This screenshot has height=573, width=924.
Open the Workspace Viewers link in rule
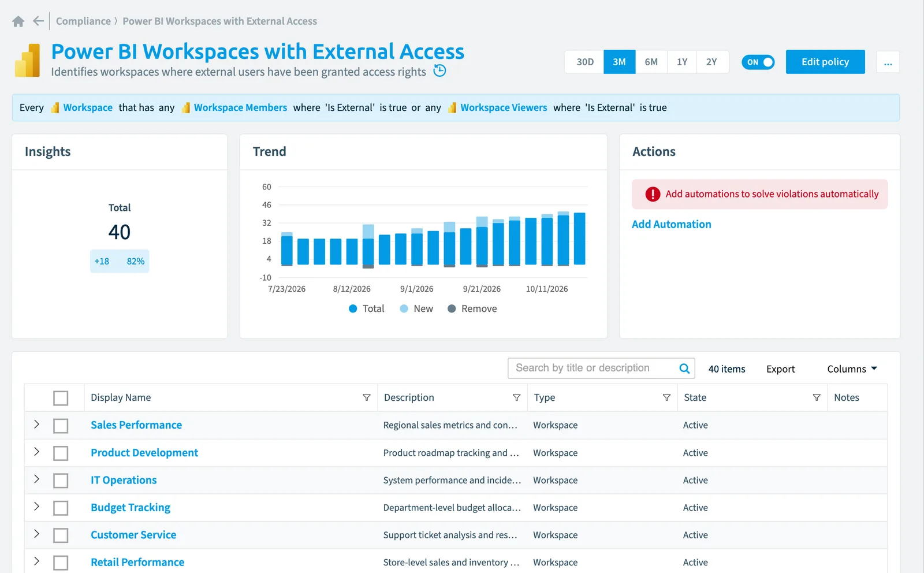tap(504, 107)
